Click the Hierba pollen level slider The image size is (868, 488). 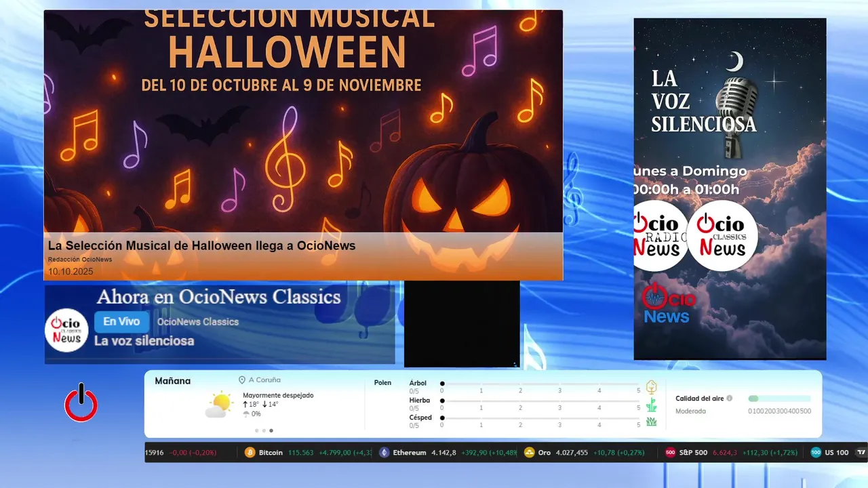pos(540,401)
